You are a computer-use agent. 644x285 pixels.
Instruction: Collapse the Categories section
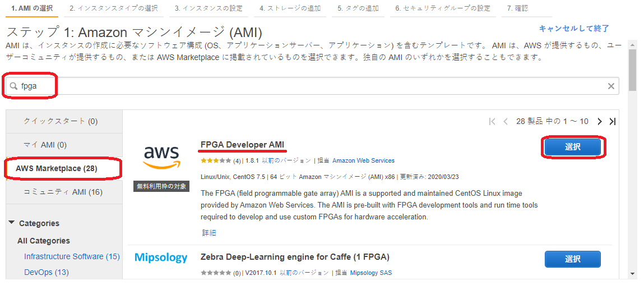pos(12,223)
